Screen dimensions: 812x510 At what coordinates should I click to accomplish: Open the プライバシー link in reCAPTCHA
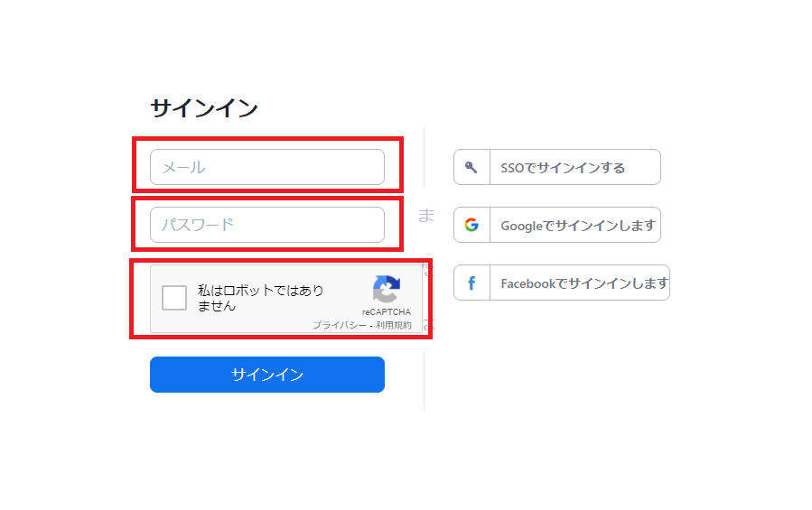pyautogui.click(x=340, y=325)
